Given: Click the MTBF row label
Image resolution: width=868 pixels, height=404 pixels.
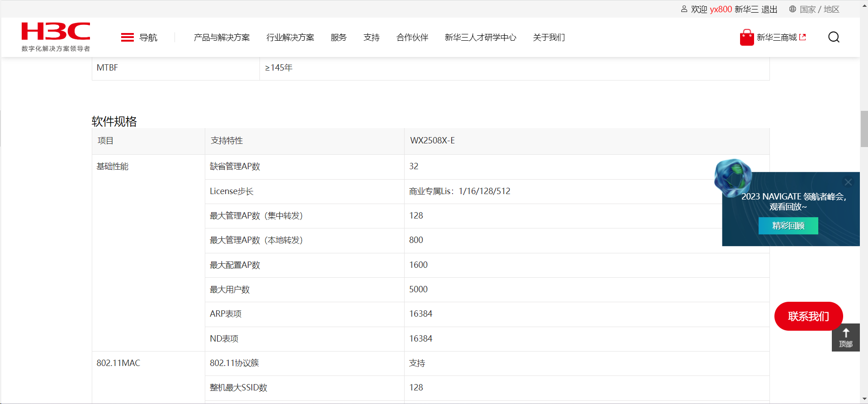Looking at the screenshot, I should tap(107, 68).
